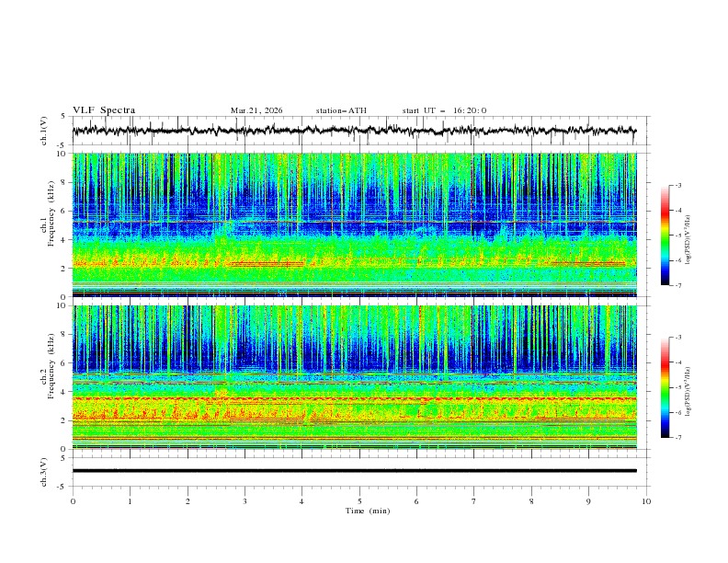Image resolution: width=728 pixels, height=563 pixels.
Task: Click the flat ch.3 voltage trace
Action: click(354, 471)
